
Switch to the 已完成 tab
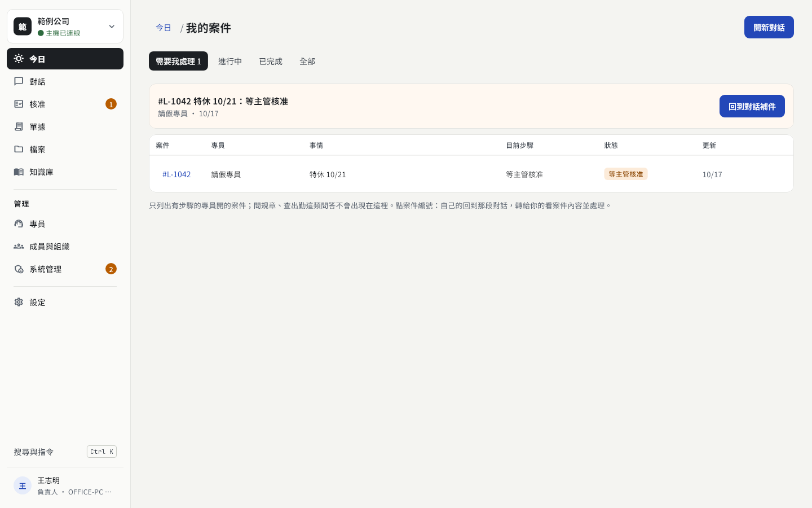(x=271, y=61)
